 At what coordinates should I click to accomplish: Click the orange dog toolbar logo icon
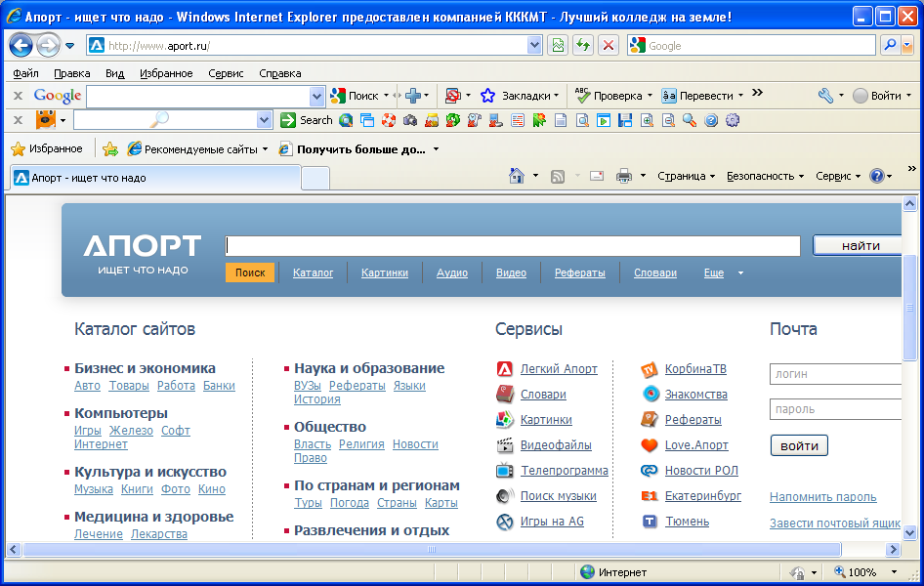click(45, 119)
